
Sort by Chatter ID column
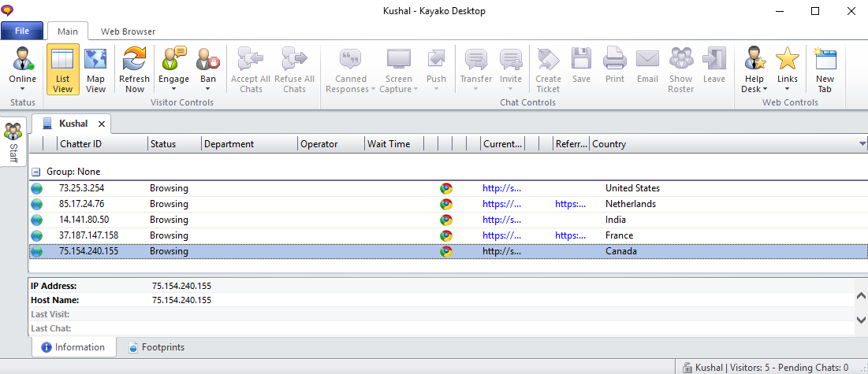tap(102, 144)
